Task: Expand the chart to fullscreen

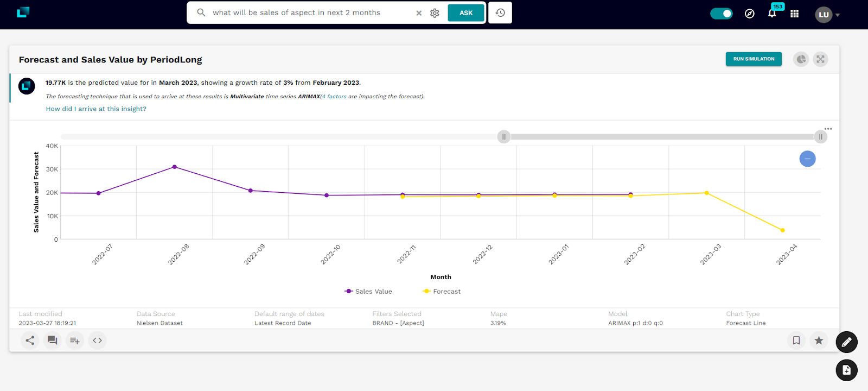Action: 820,59
